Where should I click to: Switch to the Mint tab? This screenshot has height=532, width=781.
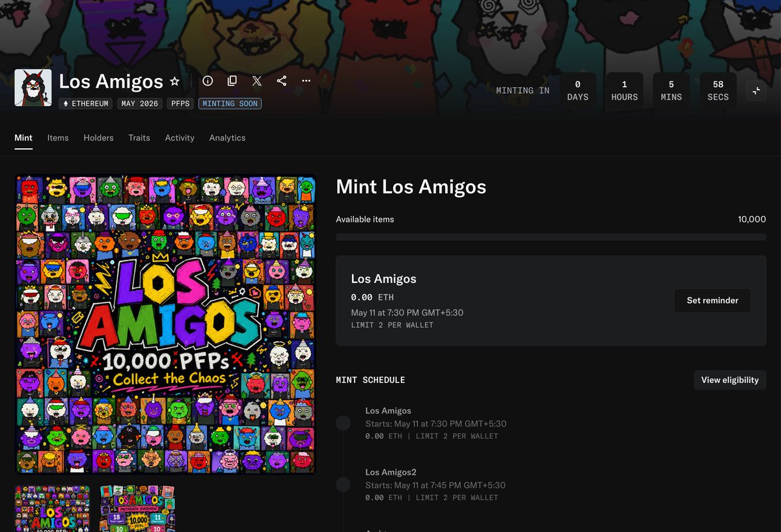click(23, 138)
